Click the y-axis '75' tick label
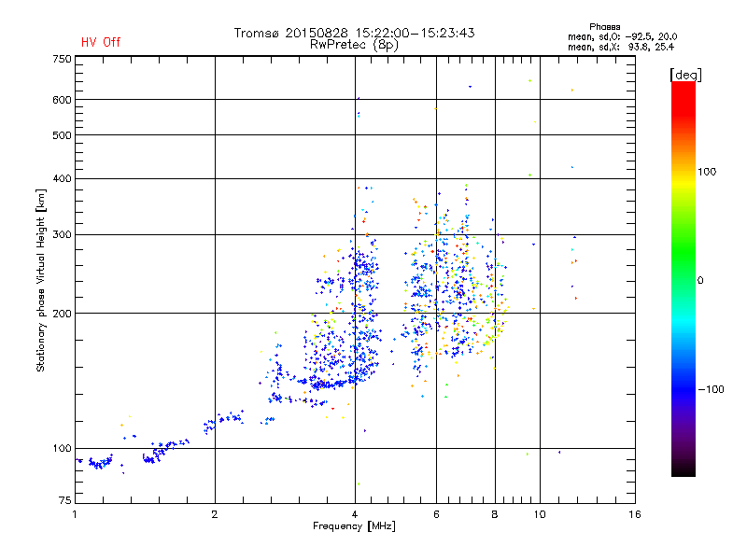 coord(65,500)
